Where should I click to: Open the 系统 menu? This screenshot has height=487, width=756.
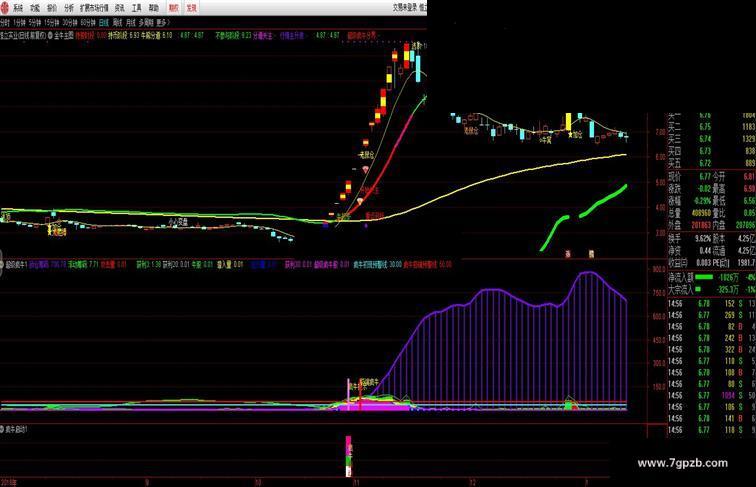point(18,8)
